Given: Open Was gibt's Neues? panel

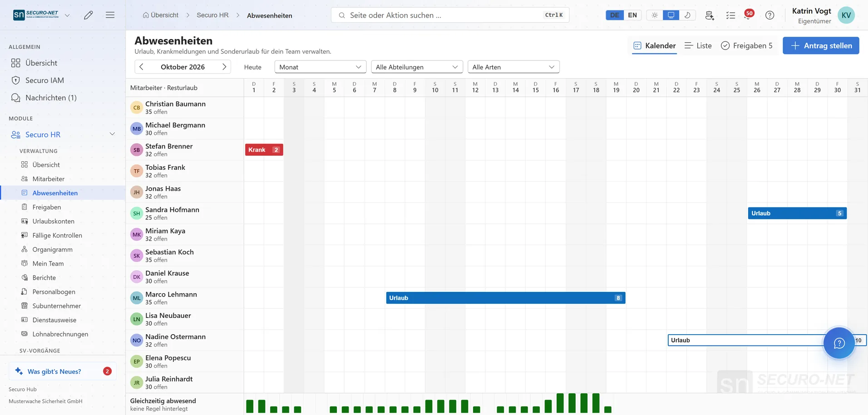Looking at the screenshot, I should [x=63, y=371].
